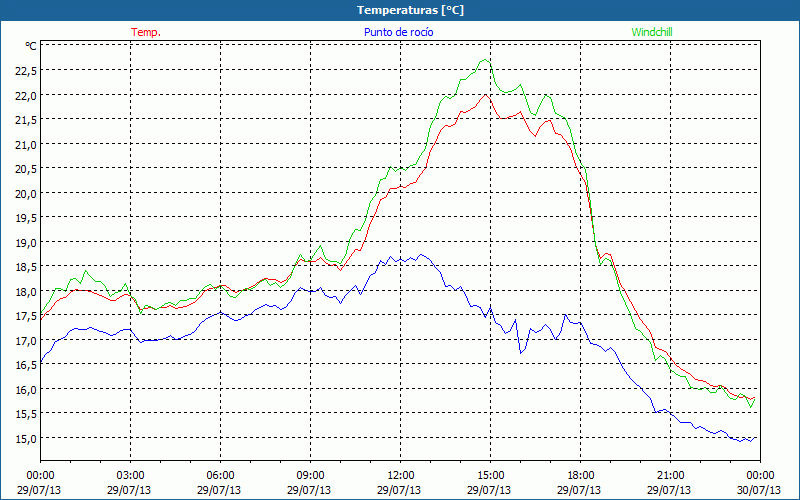Click the "21:00" x-axis time label
Viewport: 800px width, 500px height.
(x=670, y=476)
